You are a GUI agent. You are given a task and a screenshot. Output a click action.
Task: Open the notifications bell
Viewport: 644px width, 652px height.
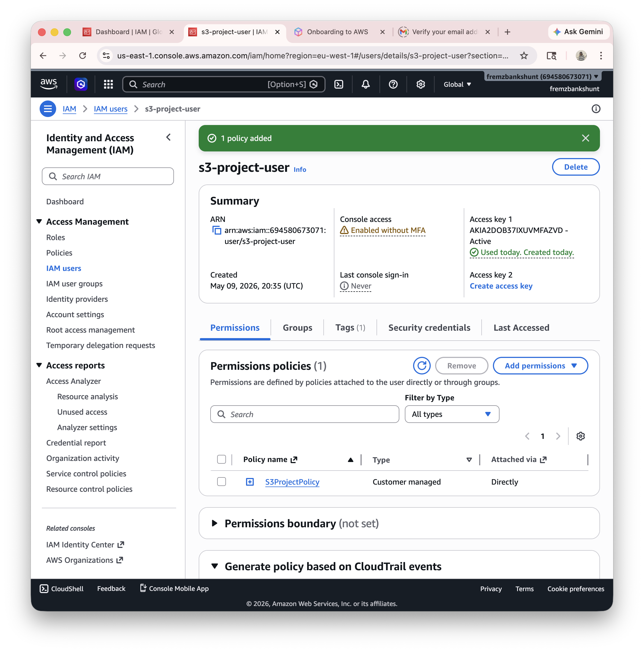(x=365, y=84)
